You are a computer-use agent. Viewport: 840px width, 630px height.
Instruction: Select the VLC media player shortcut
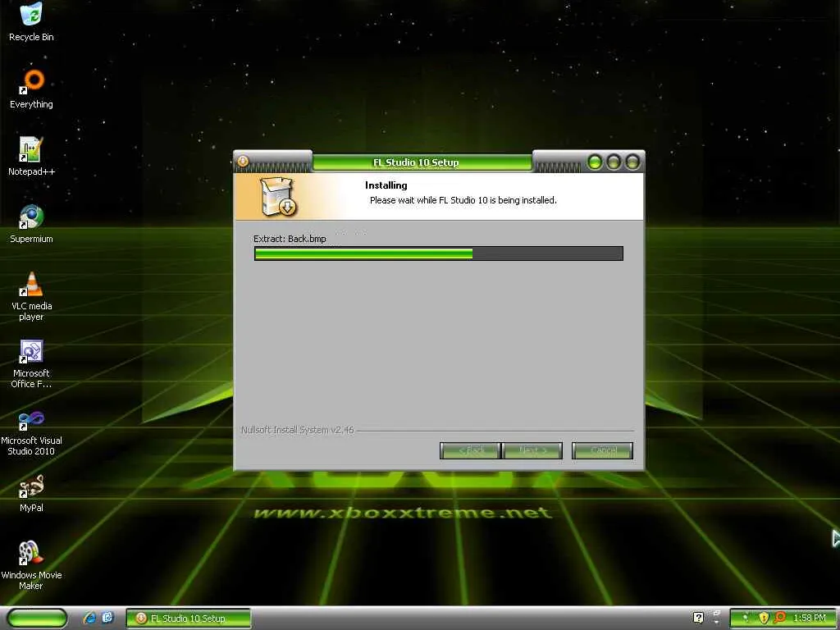[x=31, y=296]
